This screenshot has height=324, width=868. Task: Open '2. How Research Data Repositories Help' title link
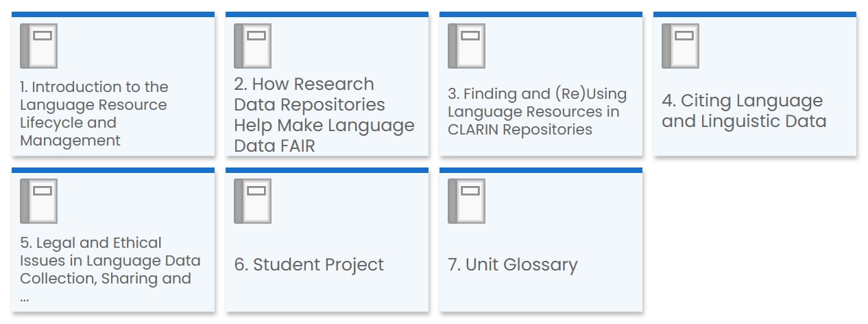click(x=324, y=115)
